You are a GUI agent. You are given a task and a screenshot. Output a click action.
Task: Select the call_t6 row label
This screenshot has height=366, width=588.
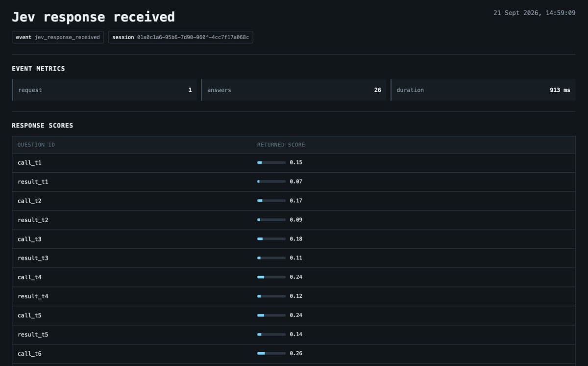29,354
